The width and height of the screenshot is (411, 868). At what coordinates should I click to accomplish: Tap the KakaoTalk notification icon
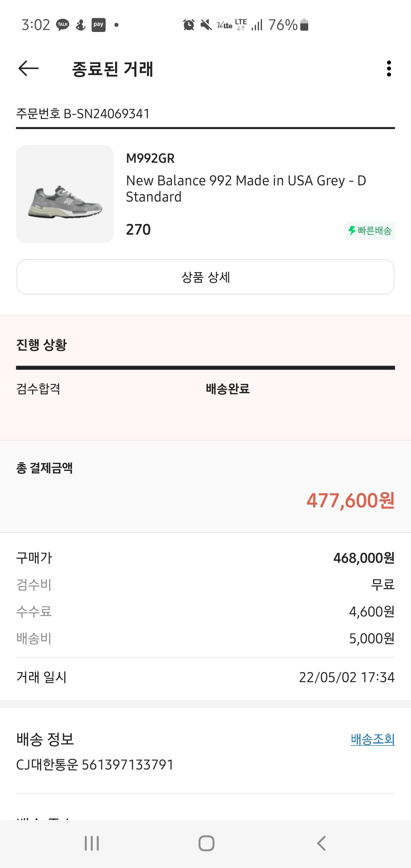(x=63, y=25)
